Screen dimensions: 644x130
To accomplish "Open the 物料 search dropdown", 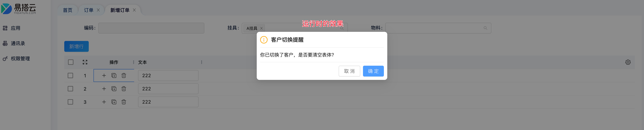I will point(438,28).
